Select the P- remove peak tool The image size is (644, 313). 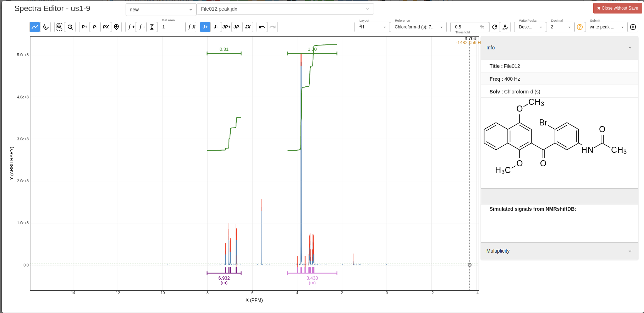click(x=95, y=27)
